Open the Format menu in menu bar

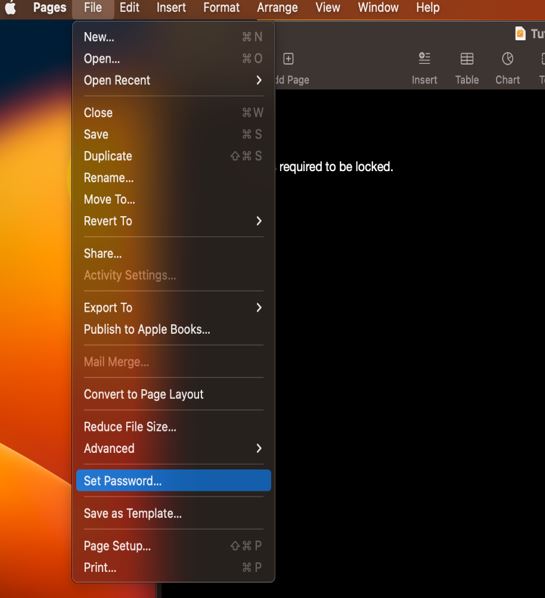[221, 8]
